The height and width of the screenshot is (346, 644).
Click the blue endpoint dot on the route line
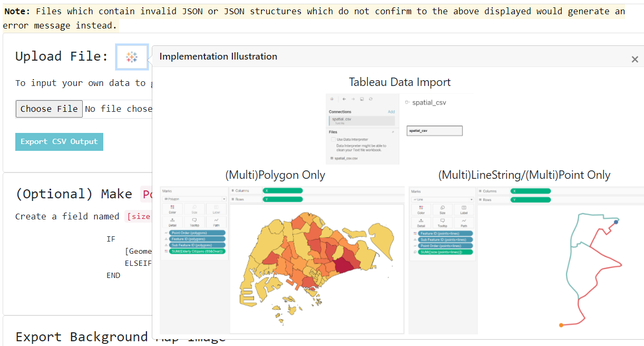tap(616, 222)
